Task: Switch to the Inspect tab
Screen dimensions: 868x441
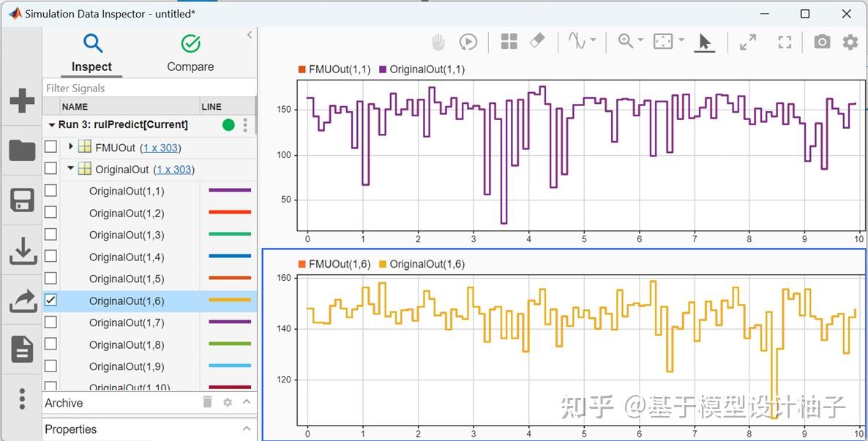Action: click(91, 54)
